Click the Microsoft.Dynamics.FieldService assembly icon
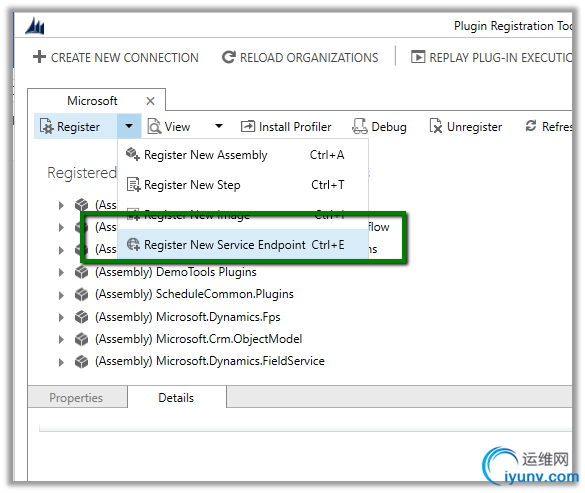Viewport: 585px width, 493px height. 81,362
